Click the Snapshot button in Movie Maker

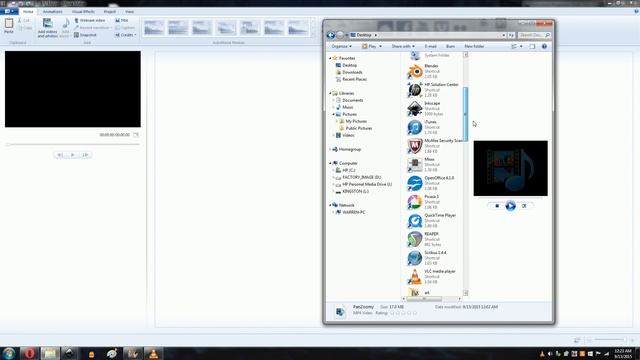[x=85, y=35]
